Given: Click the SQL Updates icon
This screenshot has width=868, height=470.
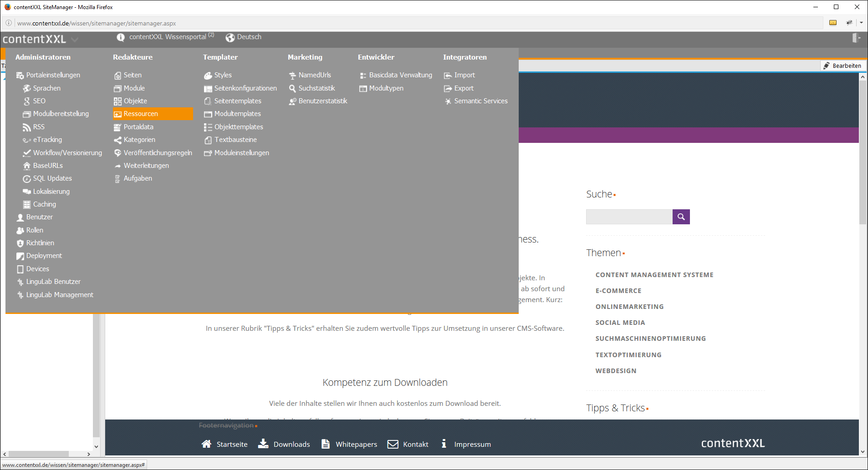Looking at the screenshot, I should 27,179.
